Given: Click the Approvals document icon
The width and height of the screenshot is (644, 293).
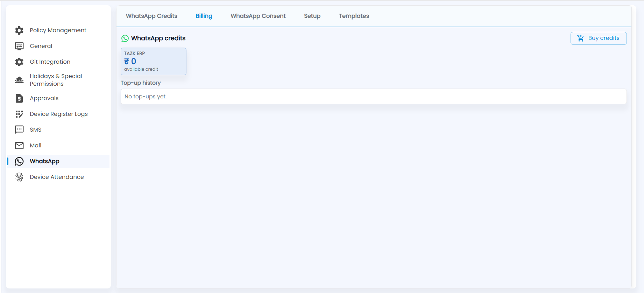Looking at the screenshot, I should point(19,98).
